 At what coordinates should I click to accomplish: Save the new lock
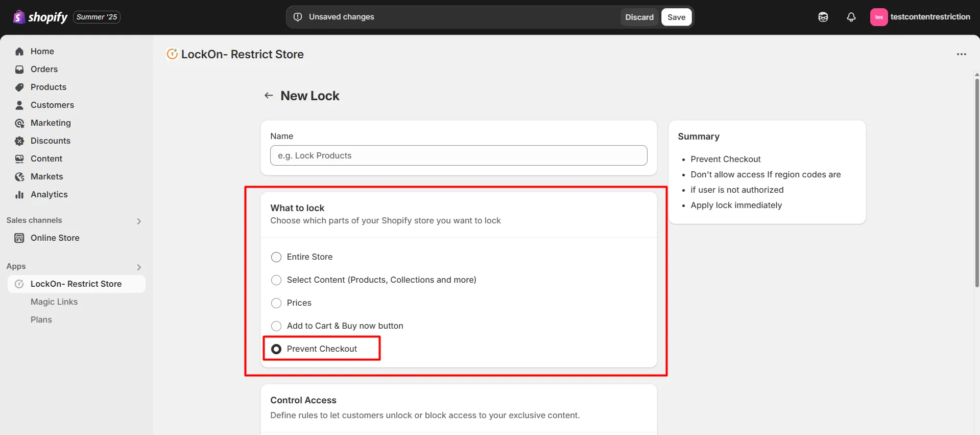(676, 17)
